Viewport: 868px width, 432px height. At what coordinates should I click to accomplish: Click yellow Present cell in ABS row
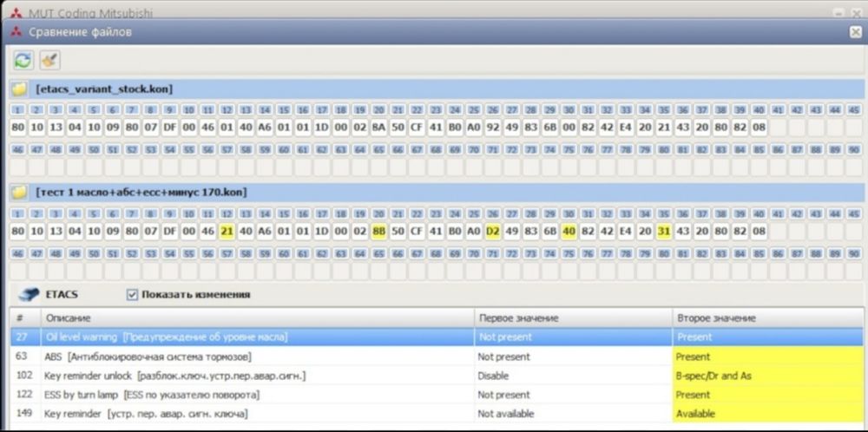(768, 357)
